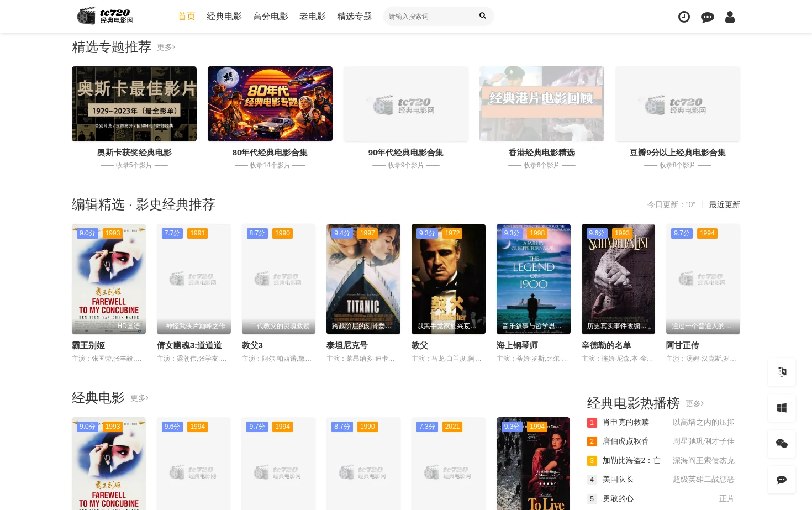Screen dimensions: 812x510
Task: Open ranked item 肖申克的救赎
Action: click(626, 423)
